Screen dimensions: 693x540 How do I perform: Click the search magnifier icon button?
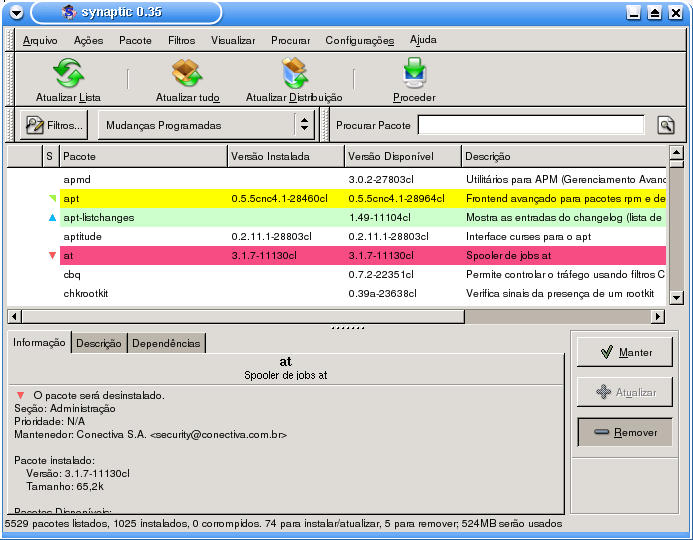click(666, 125)
